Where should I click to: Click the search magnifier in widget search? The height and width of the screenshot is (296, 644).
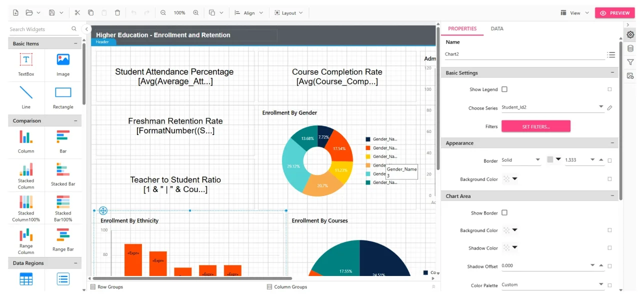point(74,29)
